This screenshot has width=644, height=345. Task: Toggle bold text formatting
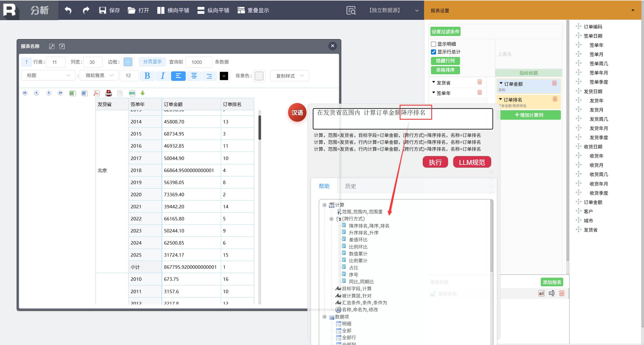coord(147,76)
